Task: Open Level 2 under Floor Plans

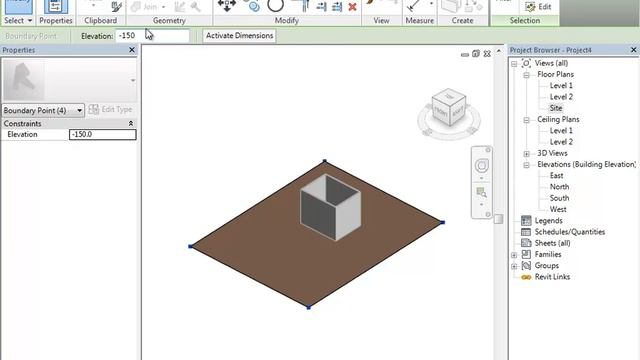Action: [561, 97]
